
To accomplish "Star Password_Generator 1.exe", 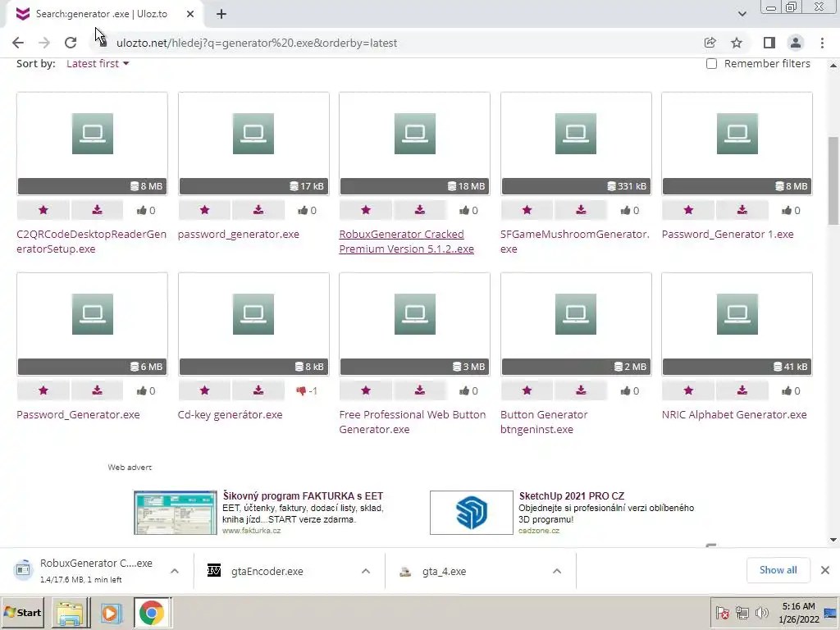I will click(688, 210).
